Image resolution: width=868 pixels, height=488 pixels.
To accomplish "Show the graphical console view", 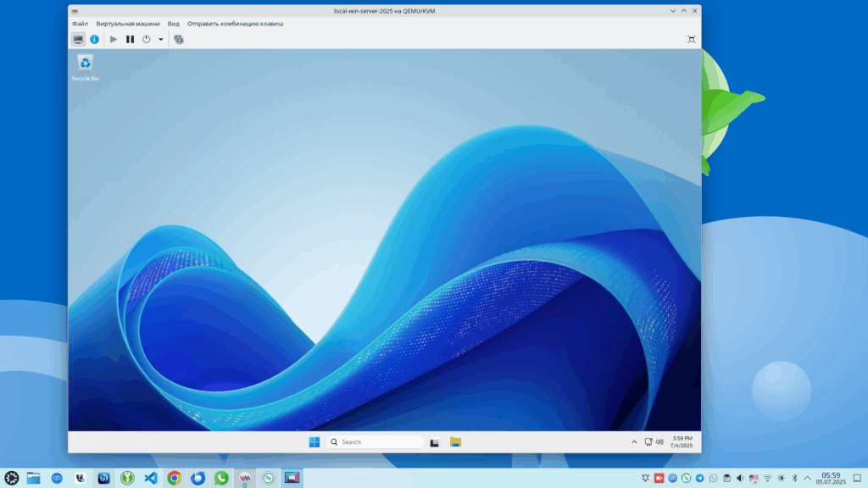I will pyautogui.click(x=78, y=39).
